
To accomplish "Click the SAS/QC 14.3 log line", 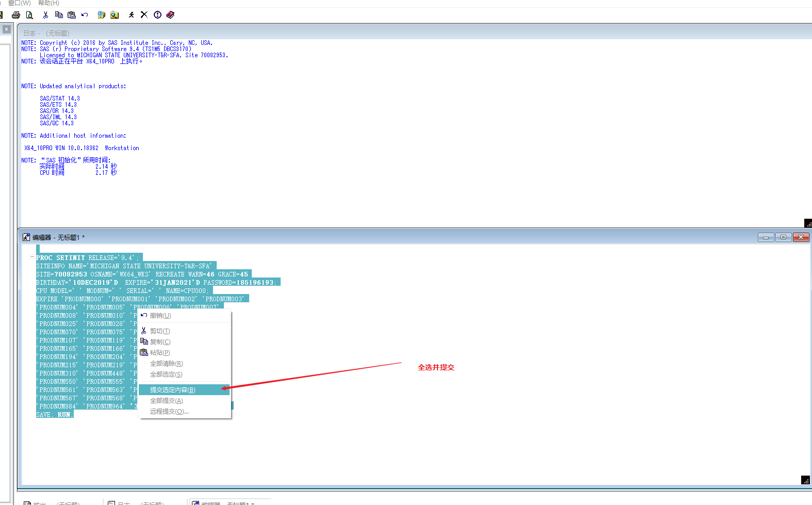I will tap(57, 123).
